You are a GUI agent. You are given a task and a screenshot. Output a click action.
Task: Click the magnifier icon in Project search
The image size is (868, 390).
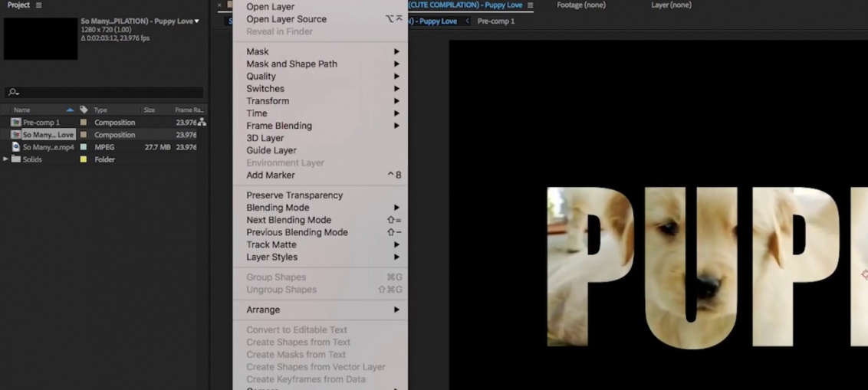pos(13,92)
